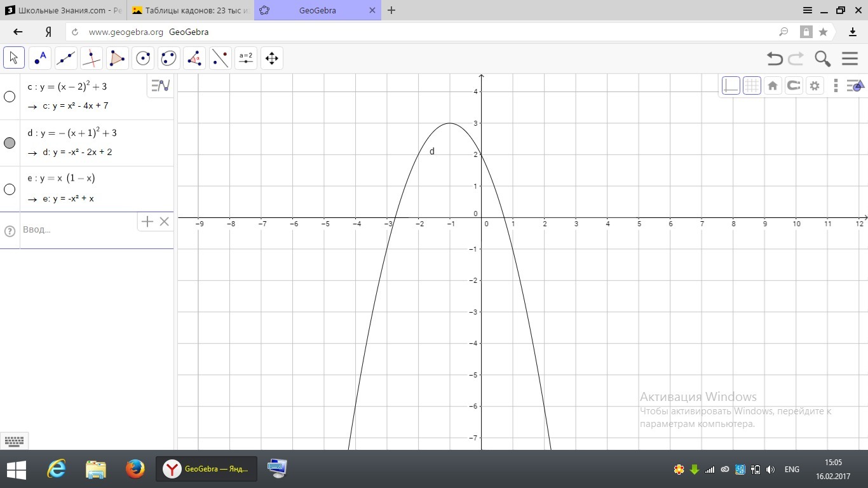Select the Polygon tool
Viewport: 868px width, 488px height.
click(x=117, y=58)
